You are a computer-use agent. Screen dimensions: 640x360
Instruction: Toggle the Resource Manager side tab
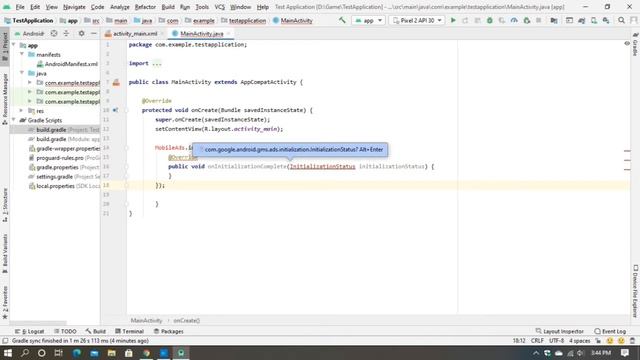click(5, 99)
